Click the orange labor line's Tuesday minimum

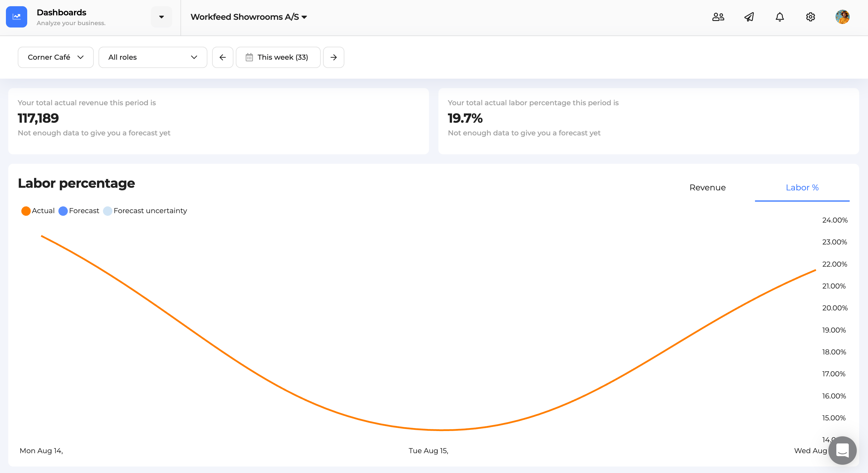[x=441, y=430]
